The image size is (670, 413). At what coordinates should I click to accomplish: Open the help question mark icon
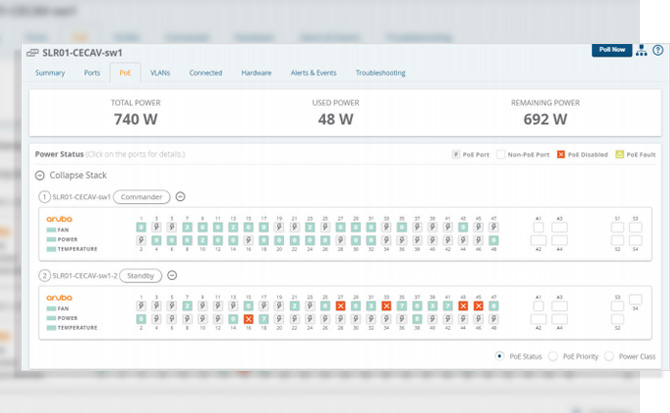(657, 50)
